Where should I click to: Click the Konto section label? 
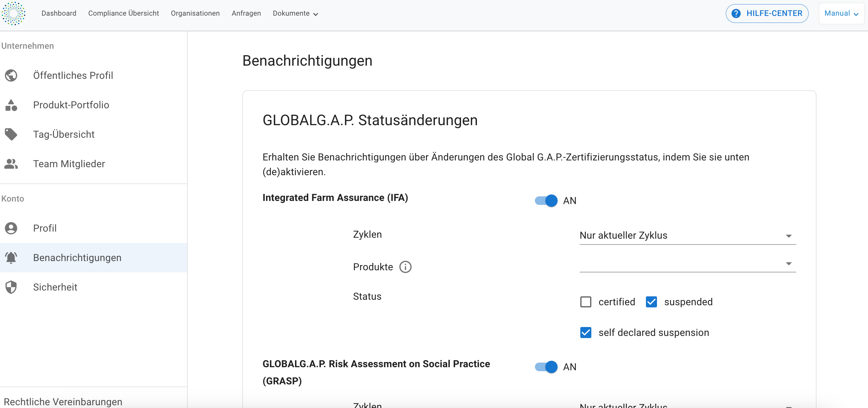click(13, 199)
